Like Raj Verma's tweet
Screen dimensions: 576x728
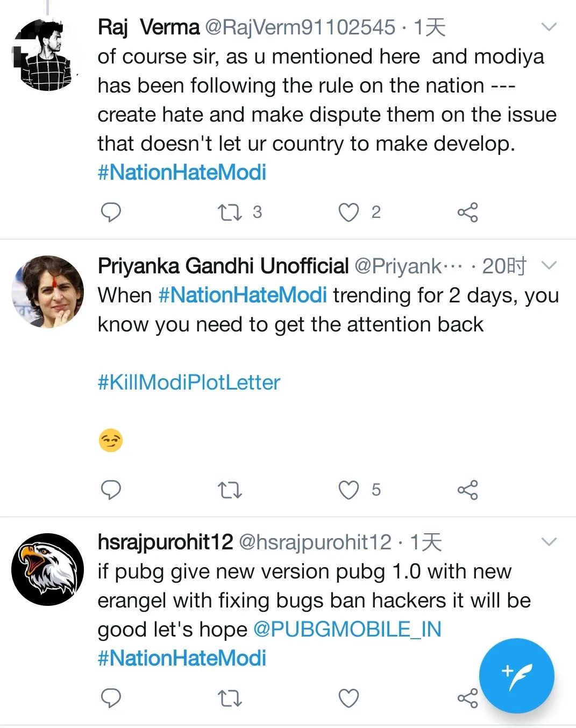tap(349, 212)
